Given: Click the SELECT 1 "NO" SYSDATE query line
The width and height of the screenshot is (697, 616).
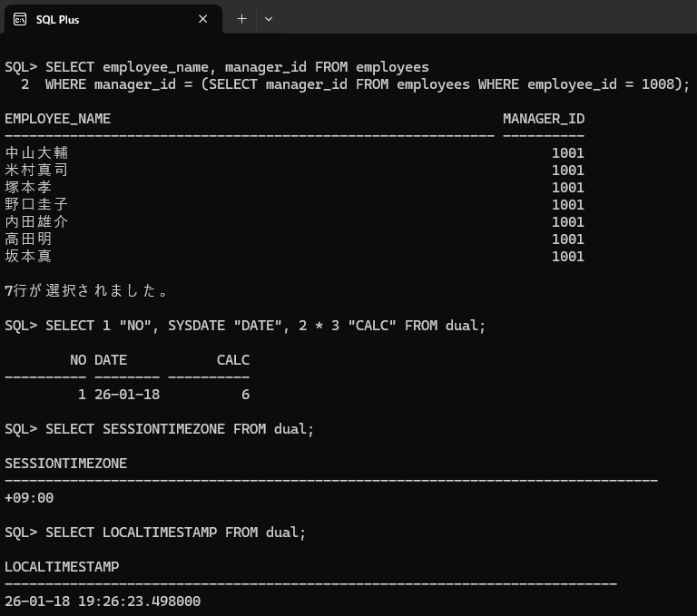Looking at the screenshot, I should (x=245, y=326).
